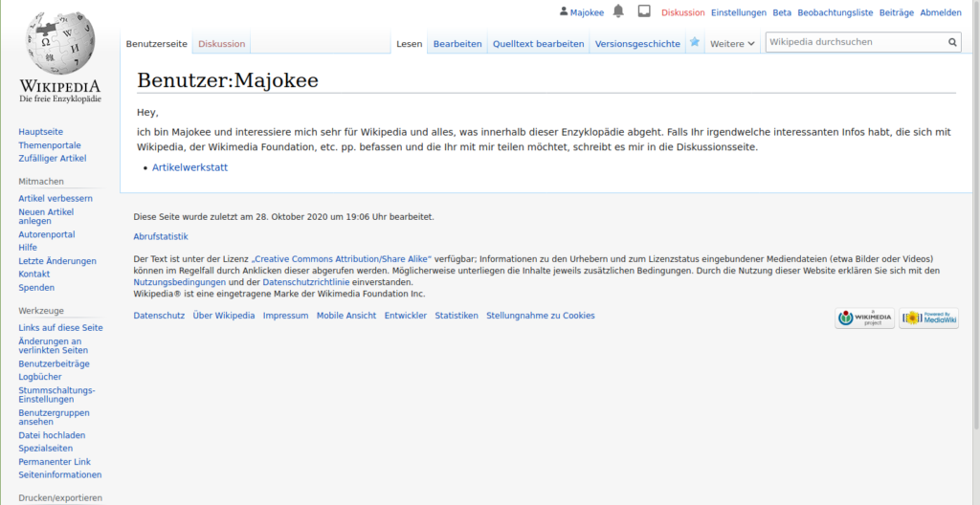Open the Statistiken footer link

457,316
